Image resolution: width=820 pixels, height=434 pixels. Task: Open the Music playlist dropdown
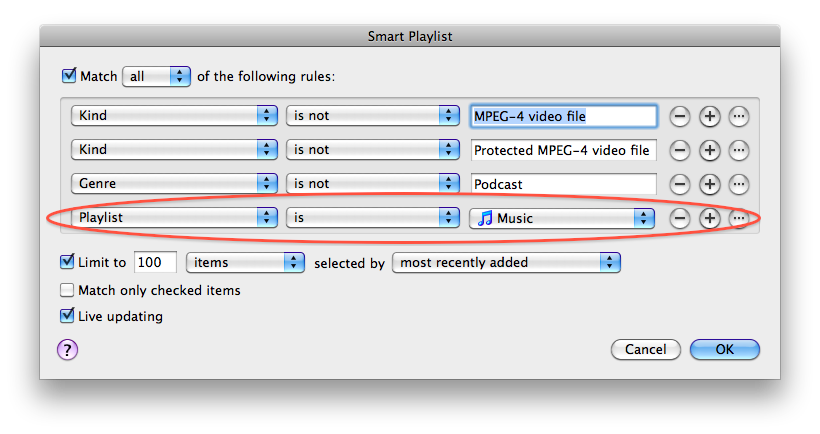pos(562,218)
